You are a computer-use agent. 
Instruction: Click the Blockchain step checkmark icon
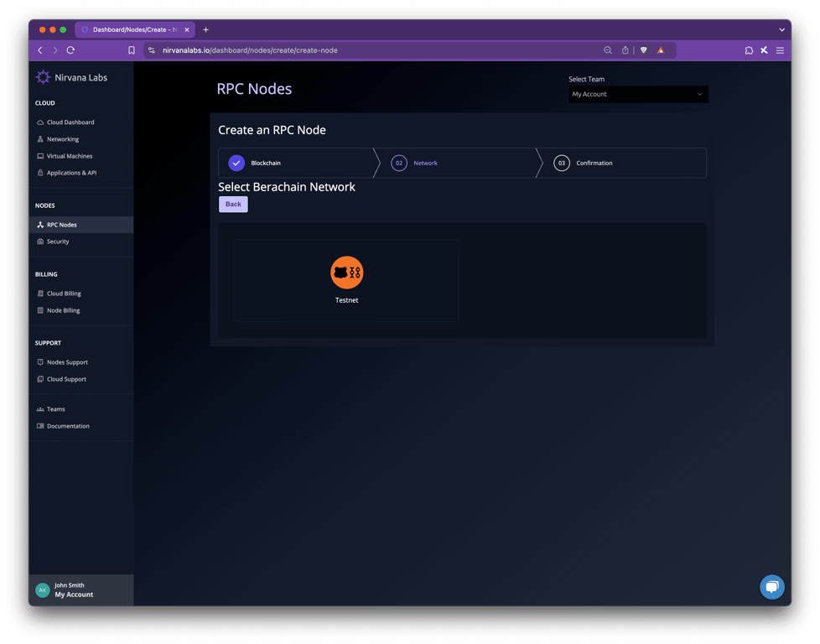coord(236,163)
